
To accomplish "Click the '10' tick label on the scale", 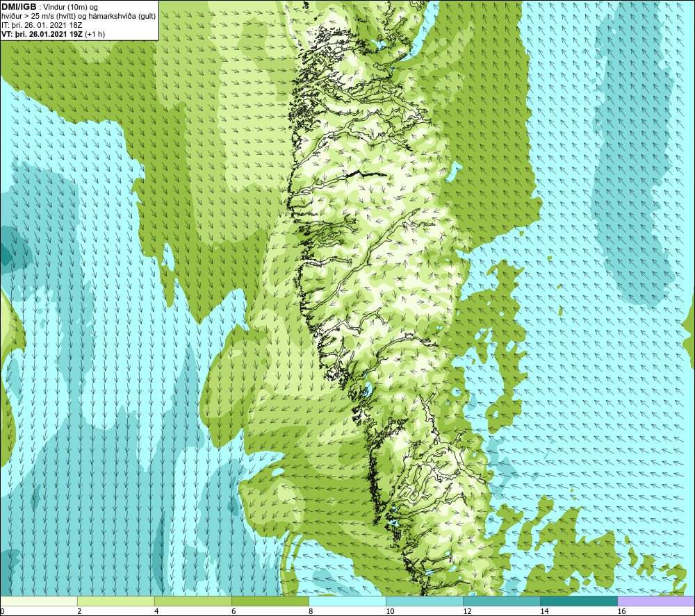I will 390,612.
